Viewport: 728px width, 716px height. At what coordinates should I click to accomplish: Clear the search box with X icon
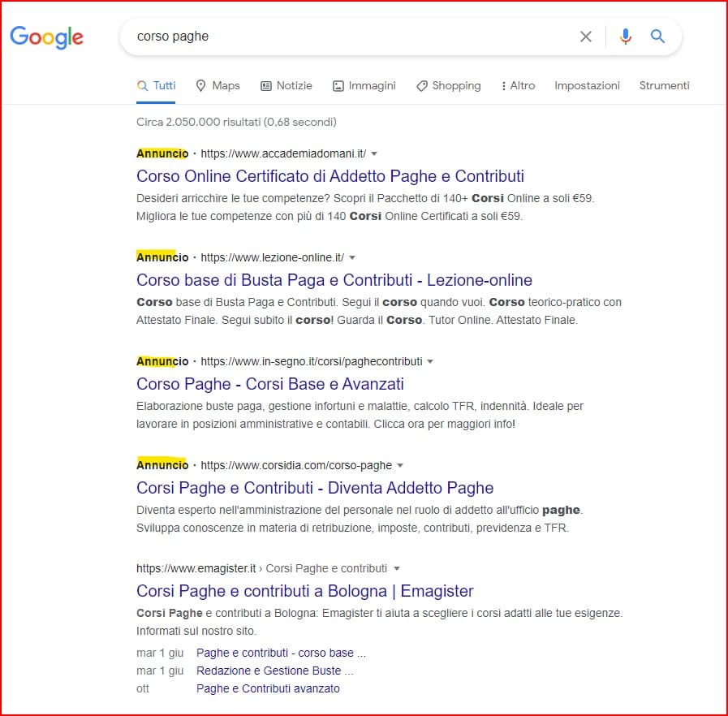click(585, 37)
